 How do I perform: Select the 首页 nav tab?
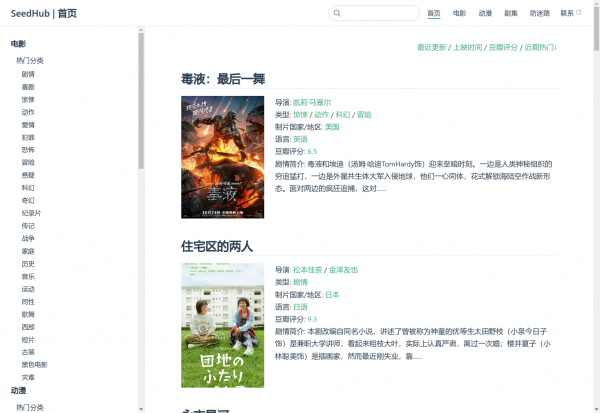pos(434,13)
